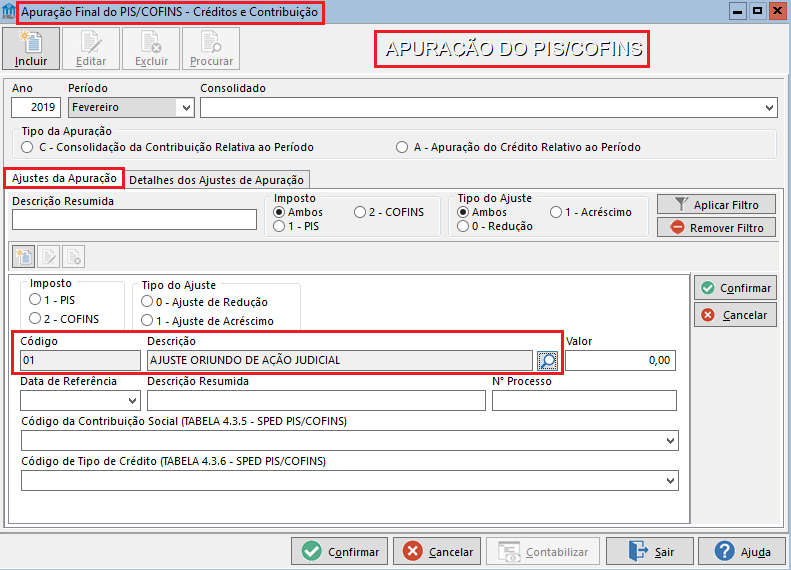The image size is (791, 570).
Task: Click the Sair button
Action: (650, 551)
